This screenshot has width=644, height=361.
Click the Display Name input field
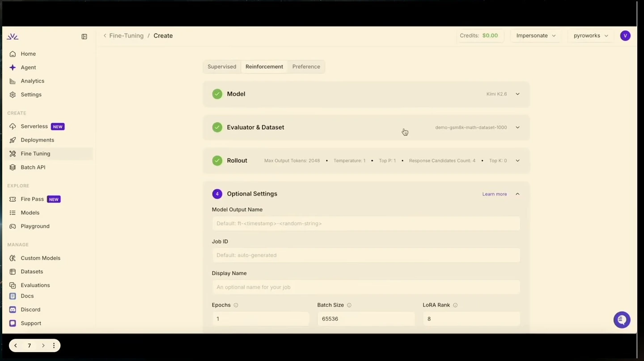point(366,287)
